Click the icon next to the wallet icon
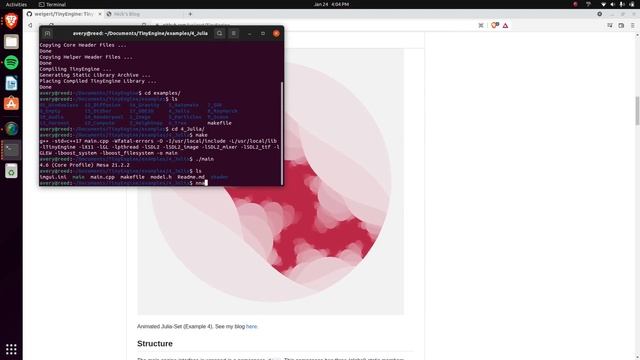 click(x=610, y=25)
